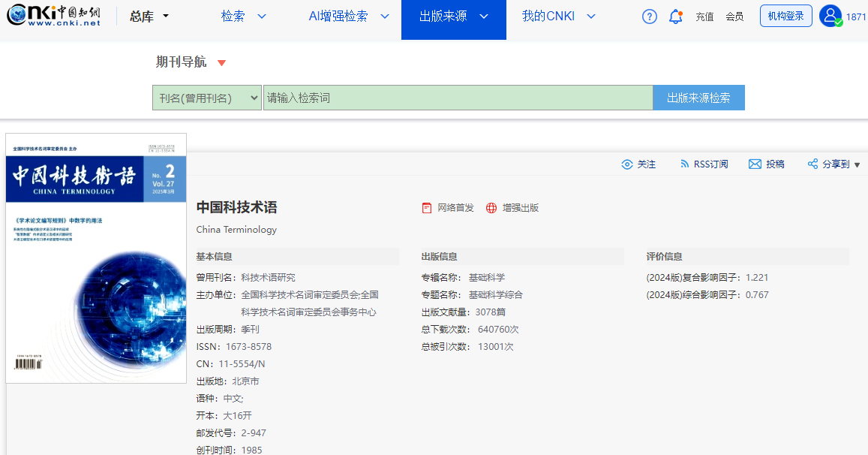Click the 请输入检索词 search field
This screenshot has width=868, height=455.
pyautogui.click(x=458, y=98)
